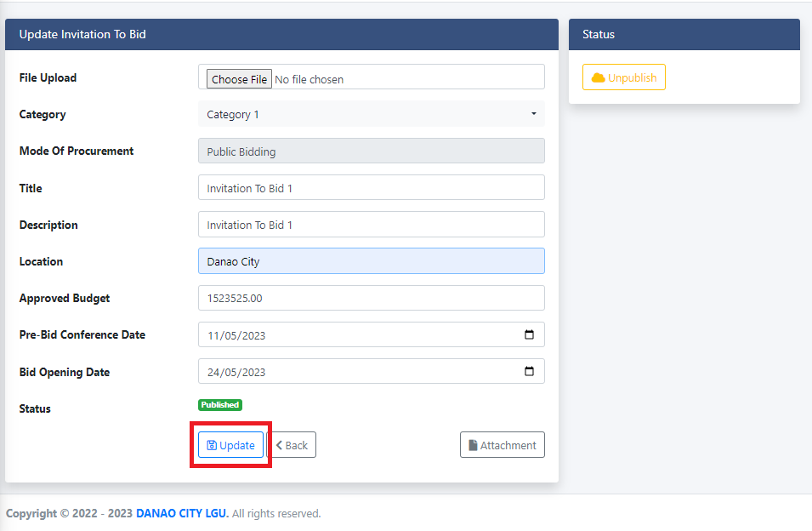The width and height of the screenshot is (812, 531).
Task: Click the Bid Opening Date value 24/05/2023
Action: tap(236, 373)
